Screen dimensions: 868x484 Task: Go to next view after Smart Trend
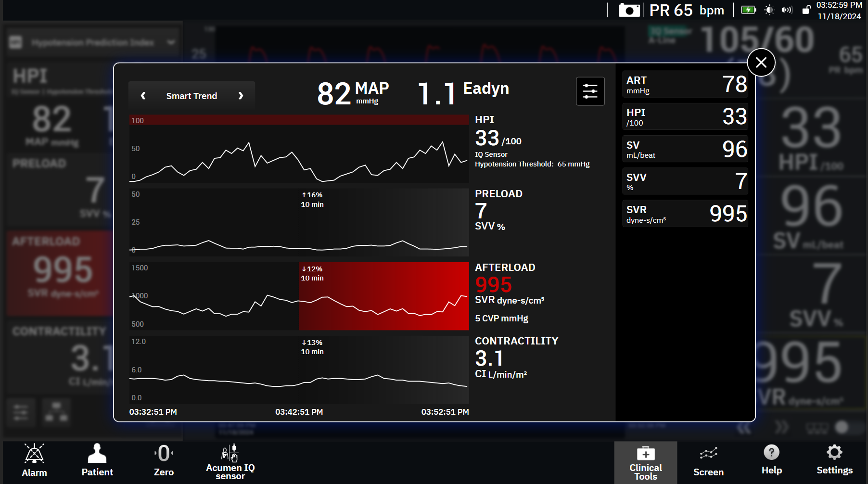241,96
